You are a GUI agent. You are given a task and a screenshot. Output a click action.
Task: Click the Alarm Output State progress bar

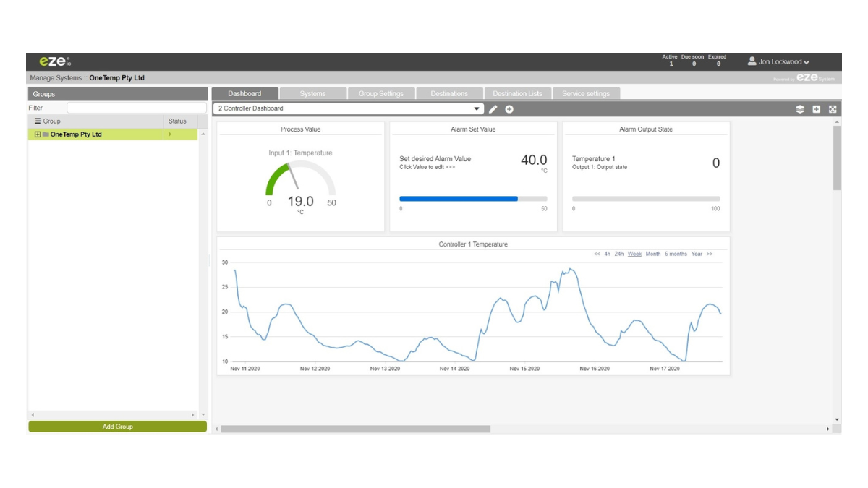click(646, 198)
